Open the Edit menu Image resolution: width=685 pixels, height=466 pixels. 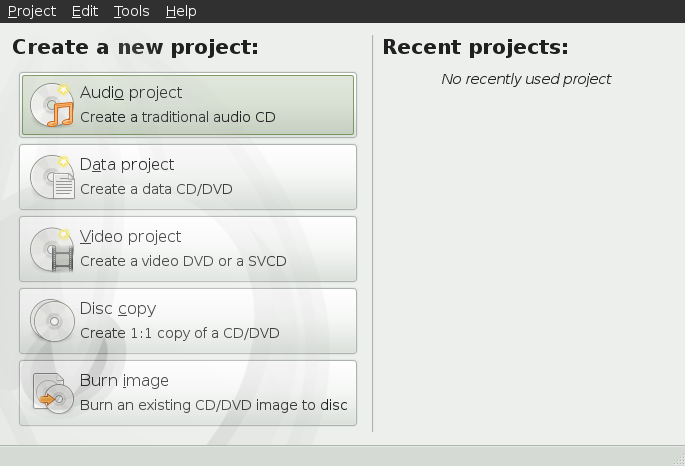[x=85, y=11]
